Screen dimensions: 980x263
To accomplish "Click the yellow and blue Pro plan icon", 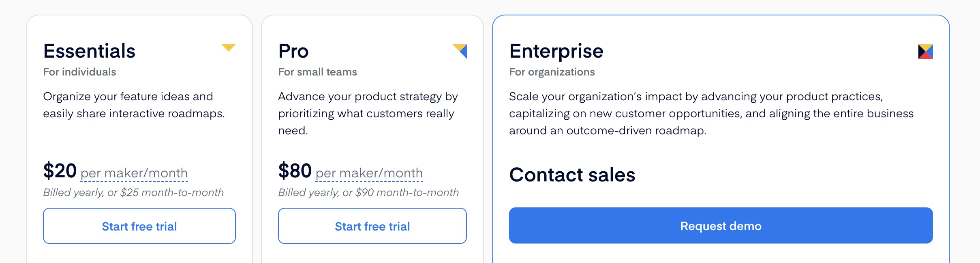I will (x=460, y=51).
